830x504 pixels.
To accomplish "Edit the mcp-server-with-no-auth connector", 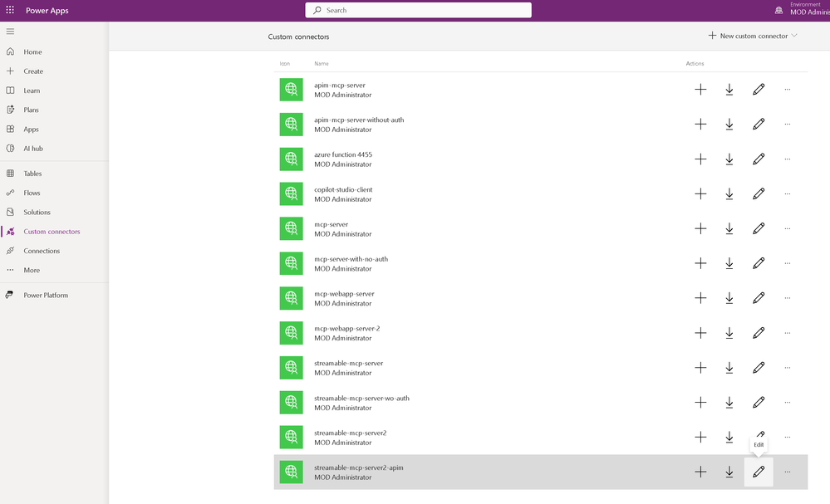I will [x=759, y=263].
